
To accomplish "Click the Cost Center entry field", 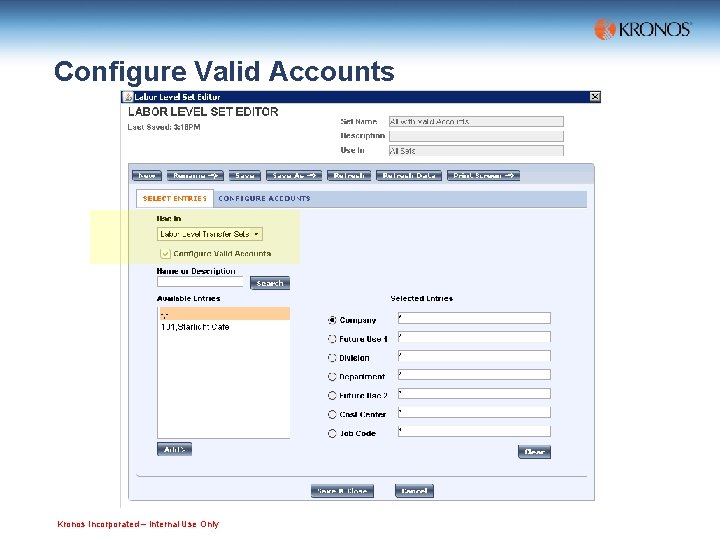I will click(474, 412).
